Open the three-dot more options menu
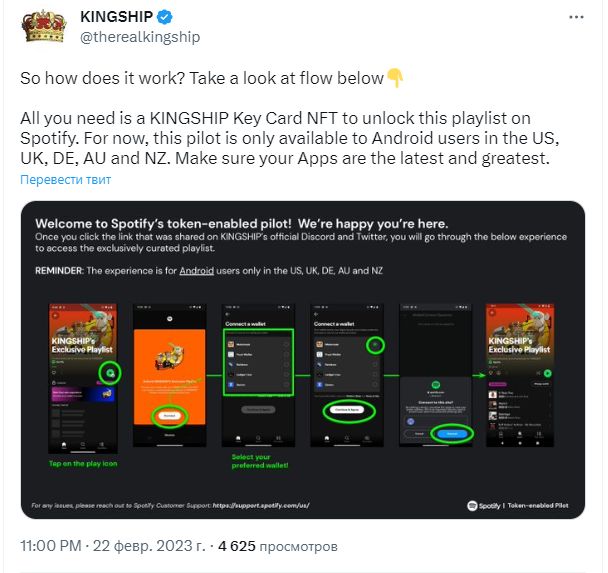608x573 pixels. click(x=576, y=17)
